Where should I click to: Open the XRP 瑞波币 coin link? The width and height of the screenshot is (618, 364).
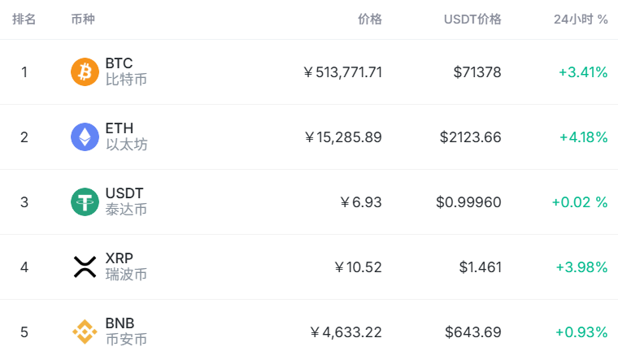coord(126,266)
